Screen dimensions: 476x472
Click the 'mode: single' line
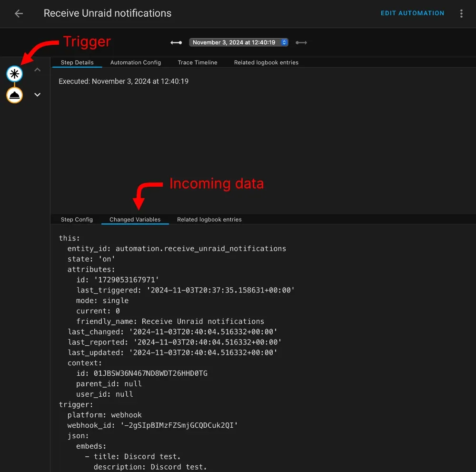(102, 301)
